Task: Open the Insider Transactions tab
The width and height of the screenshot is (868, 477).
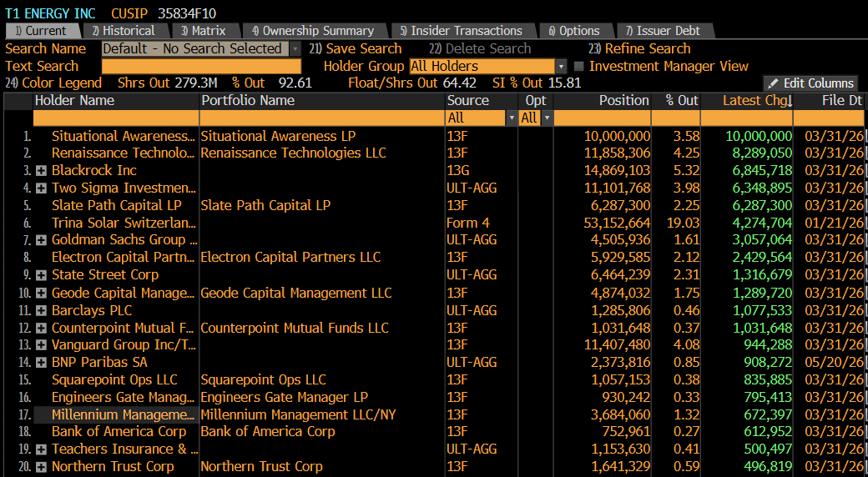Action: click(x=462, y=31)
